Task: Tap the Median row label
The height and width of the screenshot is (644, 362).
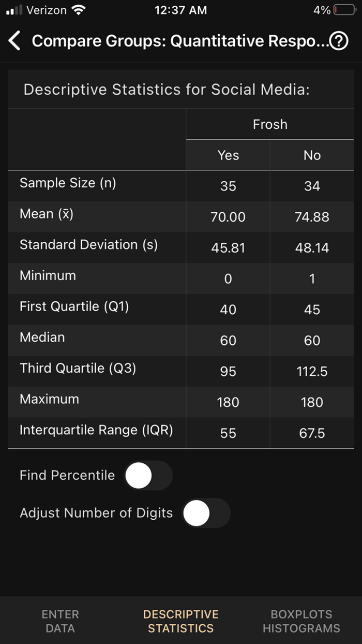Action: pos(42,338)
